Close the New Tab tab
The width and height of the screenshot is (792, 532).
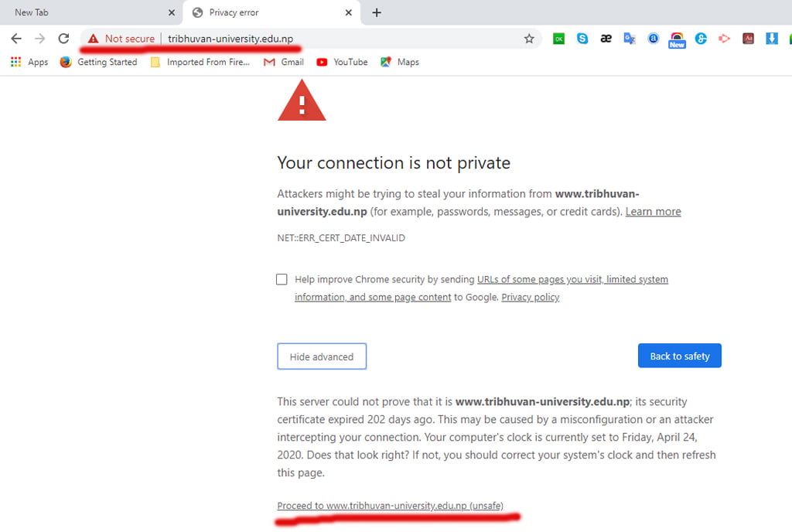(172, 12)
